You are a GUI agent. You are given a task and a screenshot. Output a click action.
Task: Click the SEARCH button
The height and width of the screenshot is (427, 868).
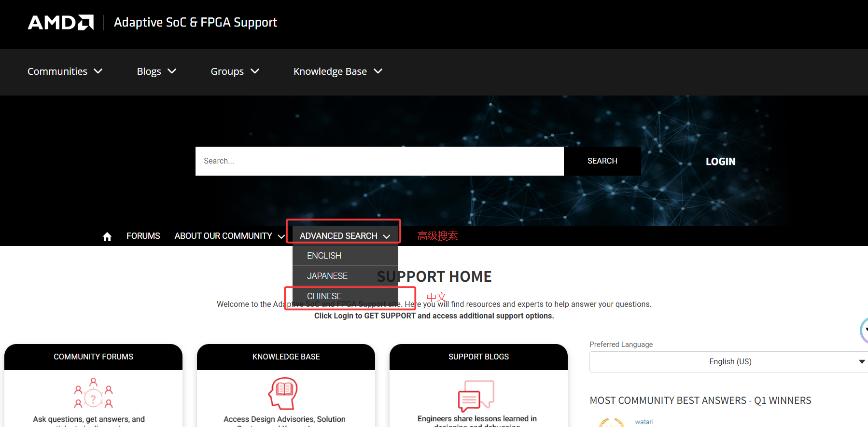pyautogui.click(x=602, y=161)
